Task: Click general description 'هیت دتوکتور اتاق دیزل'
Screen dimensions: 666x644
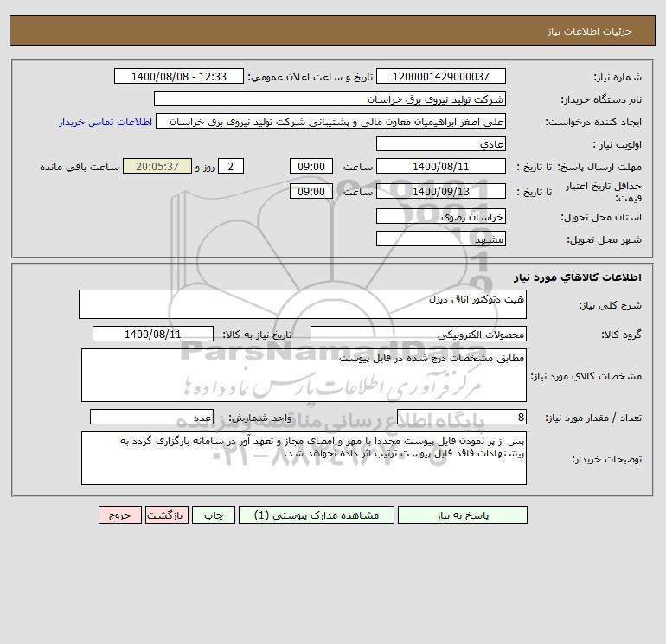Action: pos(303,304)
